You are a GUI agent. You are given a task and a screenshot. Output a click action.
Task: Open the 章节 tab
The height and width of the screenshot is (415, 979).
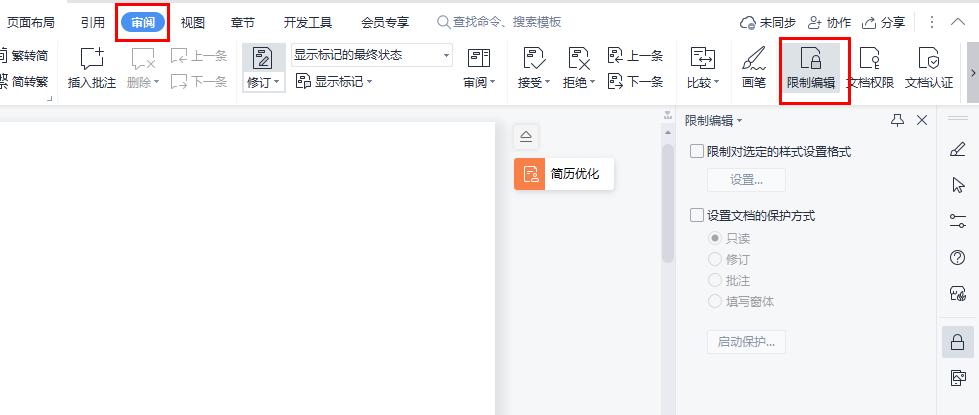243,22
